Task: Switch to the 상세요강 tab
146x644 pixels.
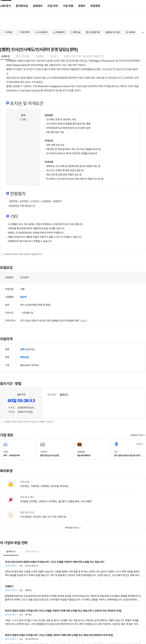Action: tap(5, 56)
